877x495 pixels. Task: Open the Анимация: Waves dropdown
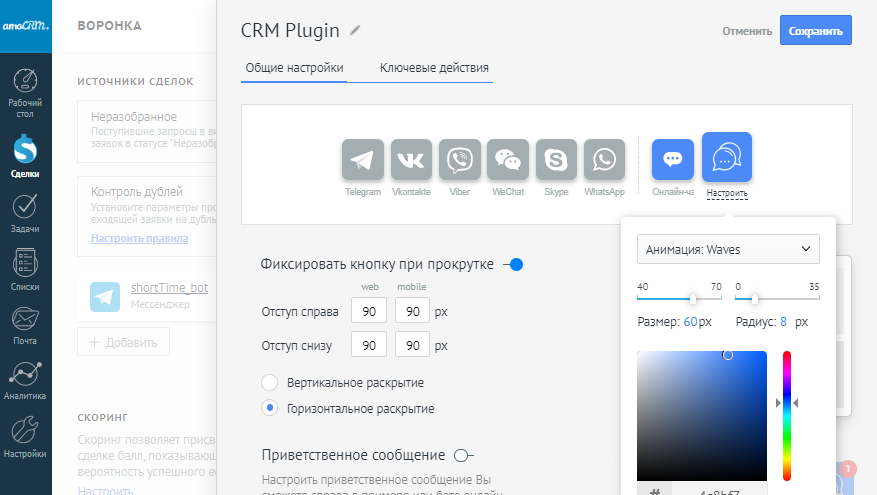728,249
